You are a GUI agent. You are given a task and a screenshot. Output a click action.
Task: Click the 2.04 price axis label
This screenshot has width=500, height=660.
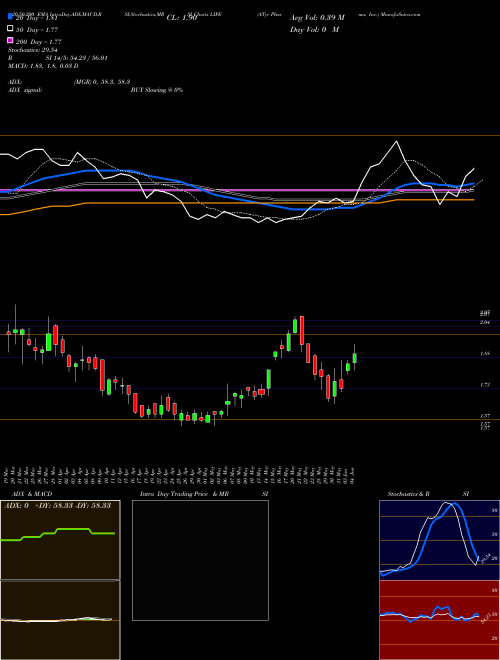(485, 322)
